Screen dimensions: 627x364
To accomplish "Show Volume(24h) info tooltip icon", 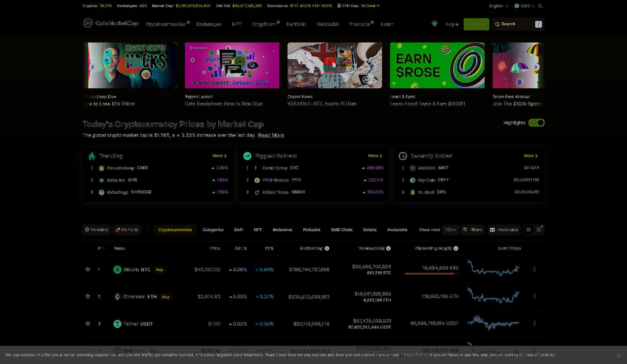I will (x=388, y=248).
